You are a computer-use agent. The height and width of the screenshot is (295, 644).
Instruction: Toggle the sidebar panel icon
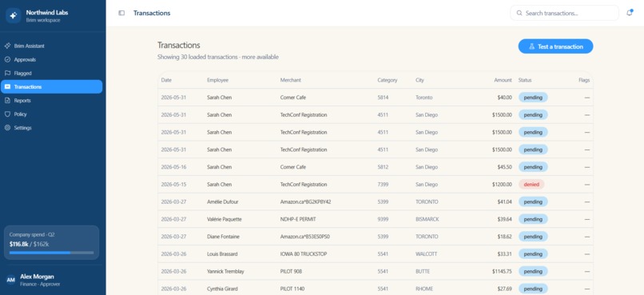121,13
